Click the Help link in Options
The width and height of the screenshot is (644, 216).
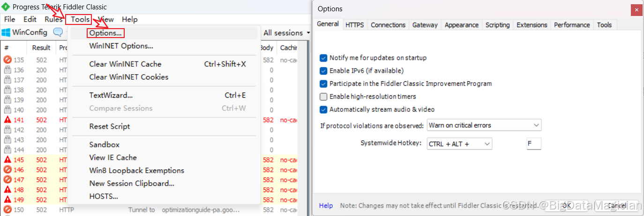[326, 206]
